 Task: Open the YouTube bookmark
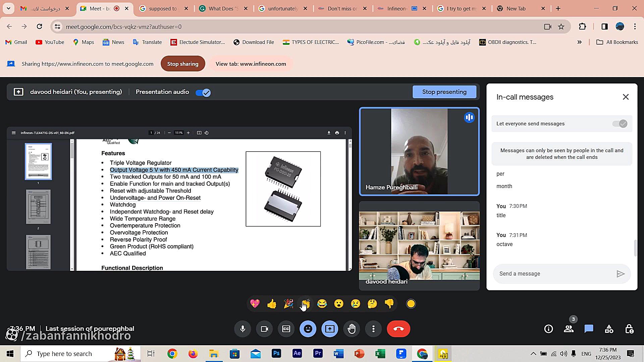coord(50,42)
